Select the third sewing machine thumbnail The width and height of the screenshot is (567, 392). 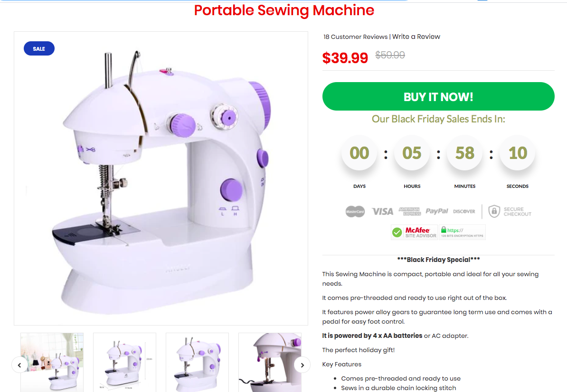197,363
